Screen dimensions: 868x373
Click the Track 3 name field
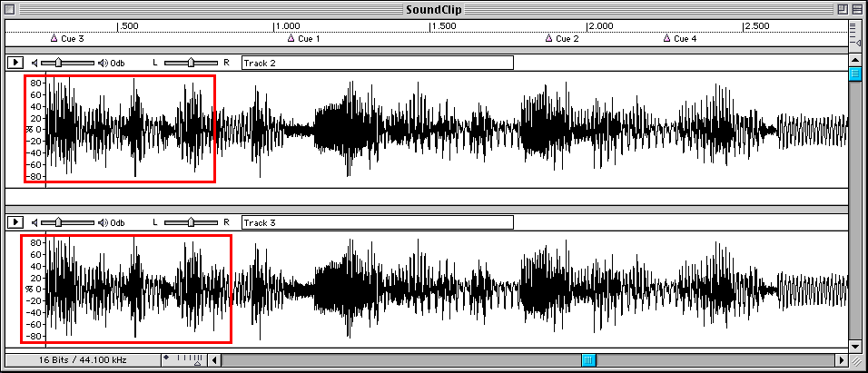tap(377, 222)
